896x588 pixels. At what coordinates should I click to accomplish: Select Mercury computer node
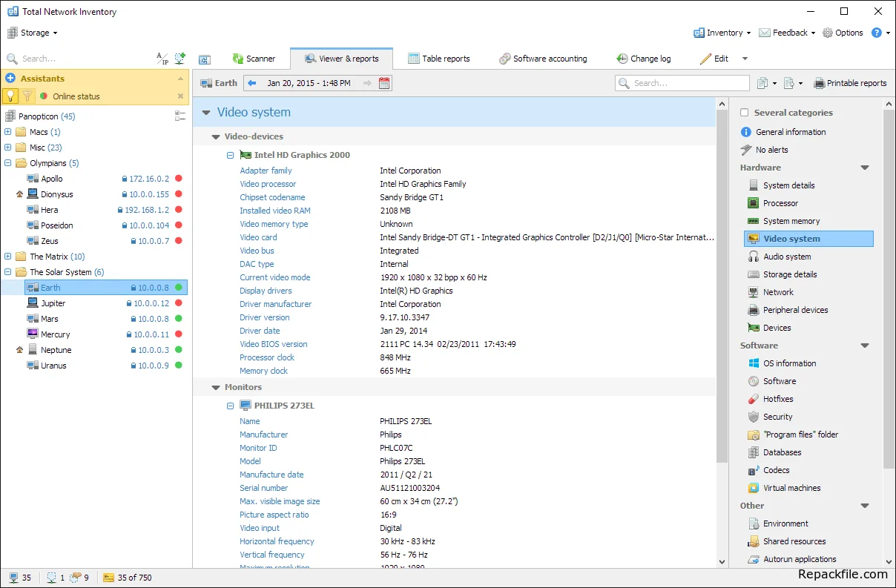click(x=55, y=334)
